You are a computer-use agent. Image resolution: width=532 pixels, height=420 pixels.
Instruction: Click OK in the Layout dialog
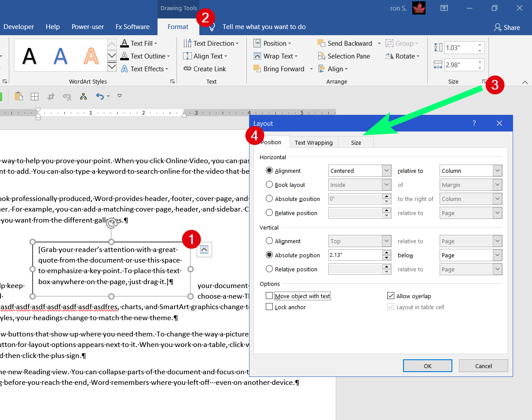click(x=428, y=365)
